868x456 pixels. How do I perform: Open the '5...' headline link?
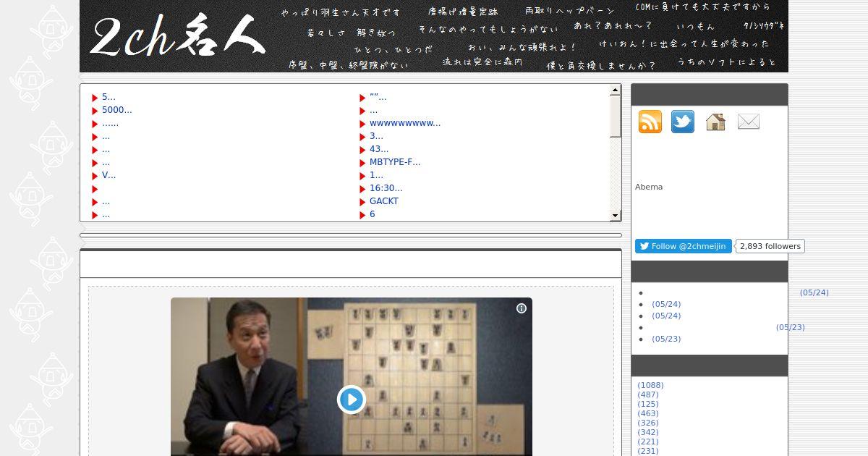point(109,97)
